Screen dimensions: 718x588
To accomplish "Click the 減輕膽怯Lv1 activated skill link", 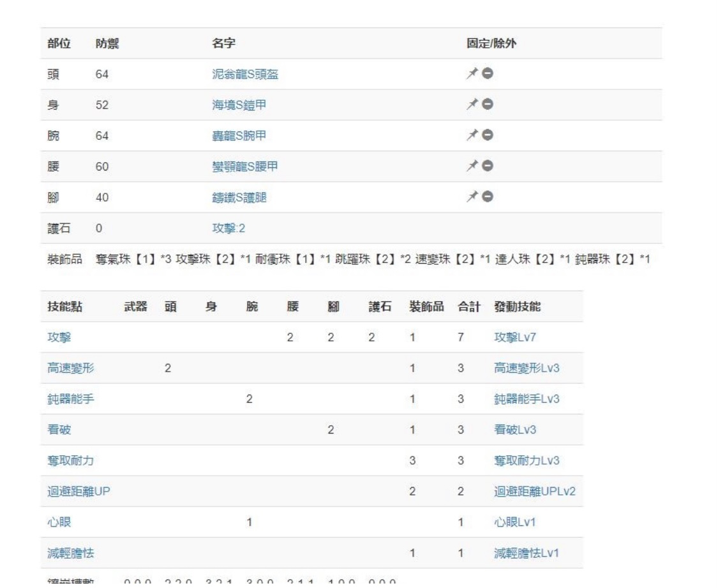I will pos(527,553).
